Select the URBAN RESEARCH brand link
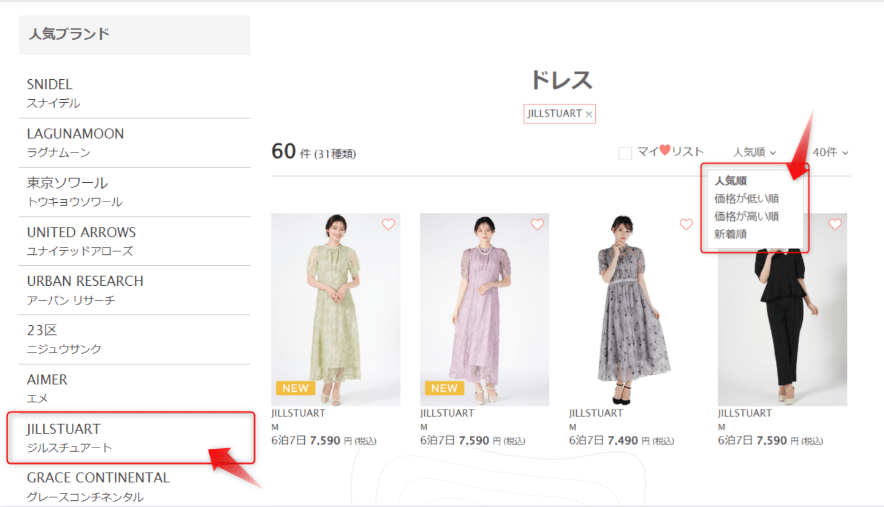Screen dimensions: 884x507 tap(135, 290)
